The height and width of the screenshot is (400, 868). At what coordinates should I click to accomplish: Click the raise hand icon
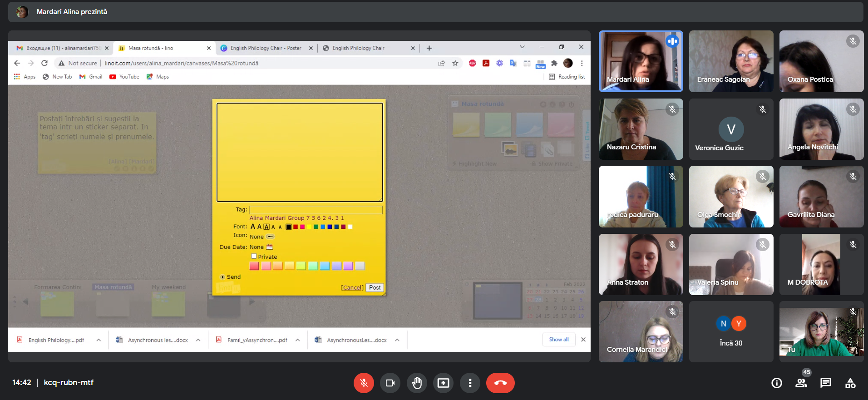(x=417, y=383)
